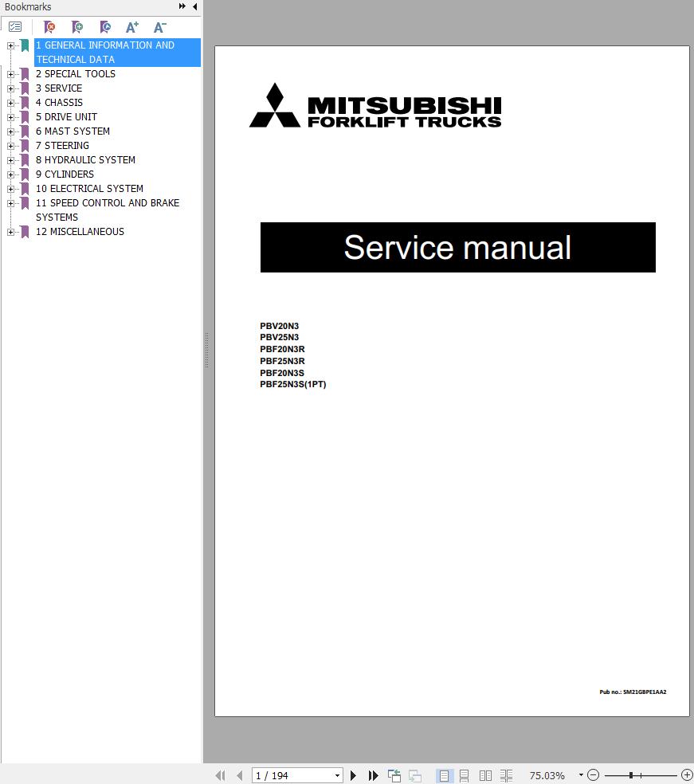Enable single page view mode
Screen dimensions: 694x784
click(x=444, y=775)
